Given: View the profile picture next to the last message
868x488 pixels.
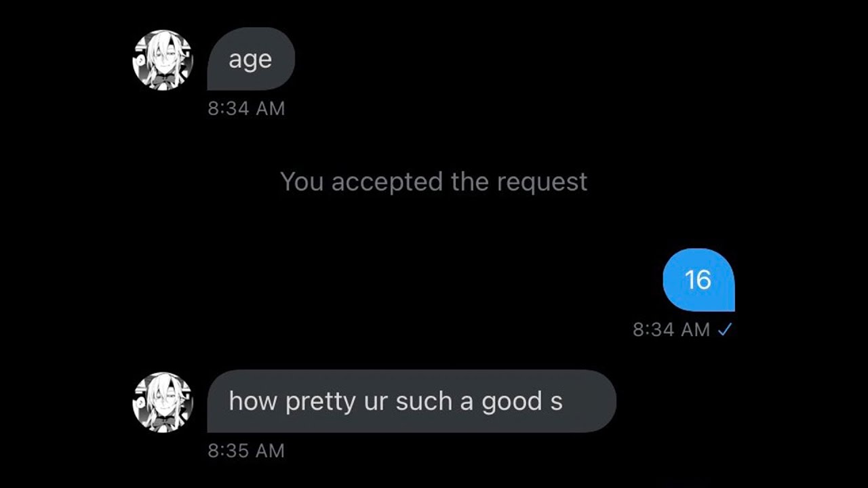Looking at the screenshot, I should 163,402.
